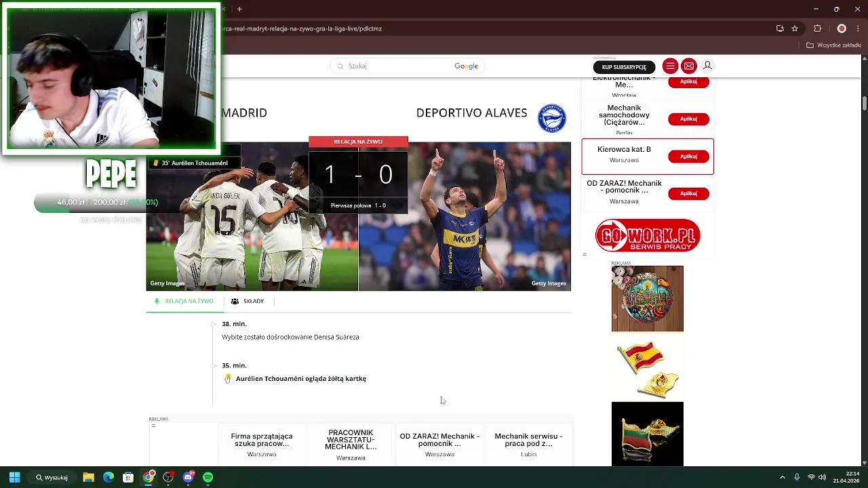
Task: Click the 1 - 0 score box
Action: [358, 175]
